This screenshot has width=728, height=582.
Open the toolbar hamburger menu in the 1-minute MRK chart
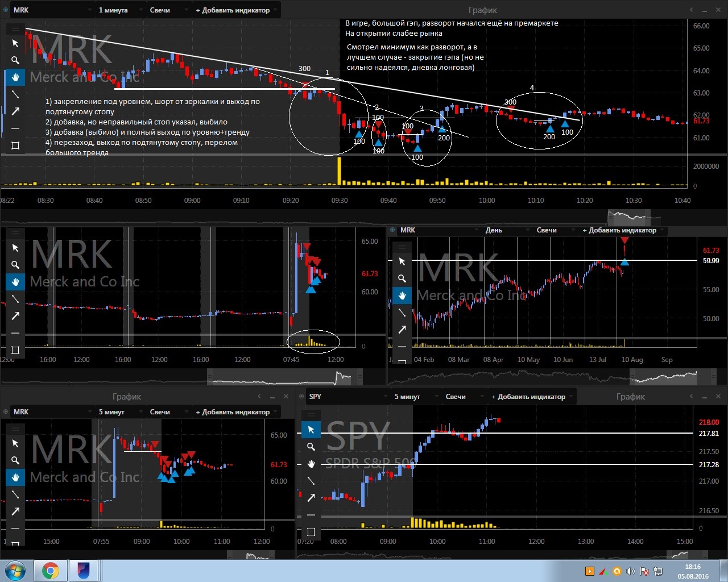point(15,29)
